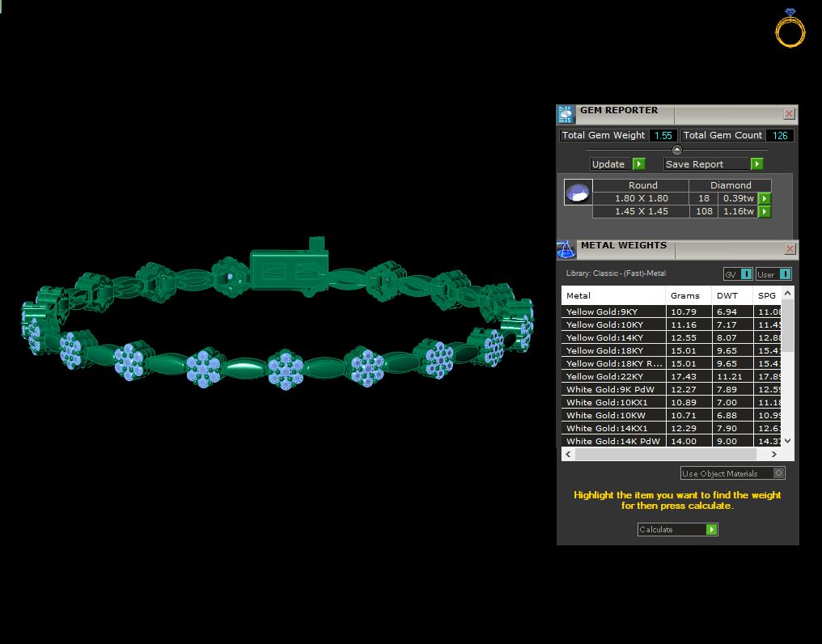Click the green arrow for 1.16tw row
This screenshot has height=644, width=822.
(x=765, y=212)
